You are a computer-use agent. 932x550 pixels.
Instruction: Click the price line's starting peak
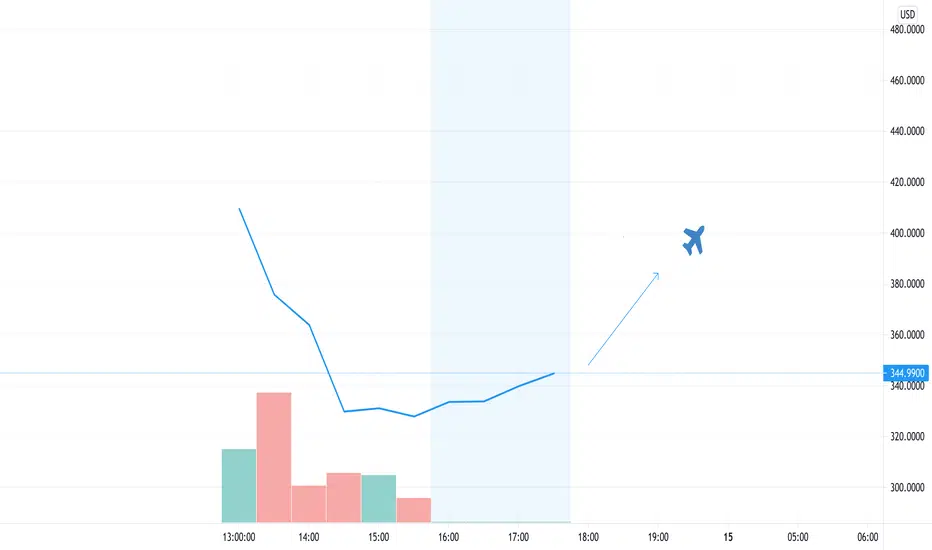[239, 209]
